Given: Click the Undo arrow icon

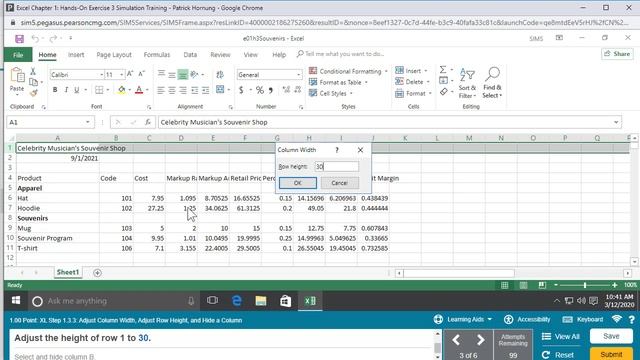Looking at the screenshot, I should 36,39.
